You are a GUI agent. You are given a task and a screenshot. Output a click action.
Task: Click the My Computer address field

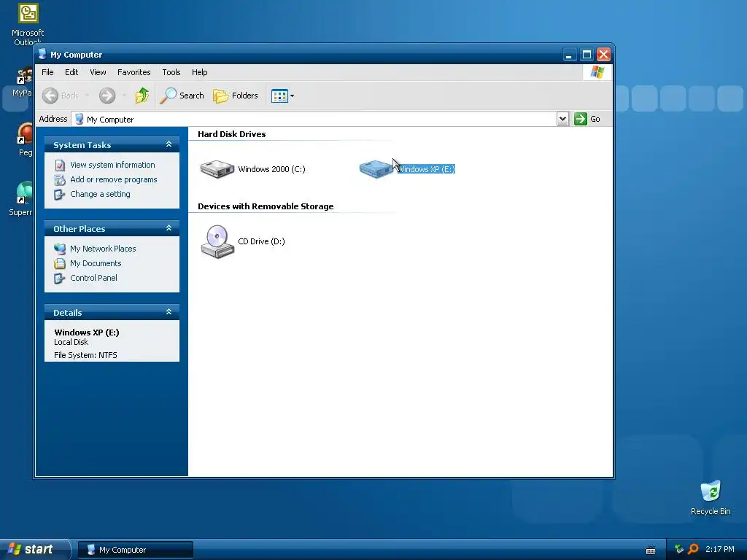pyautogui.click(x=314, y=119)
